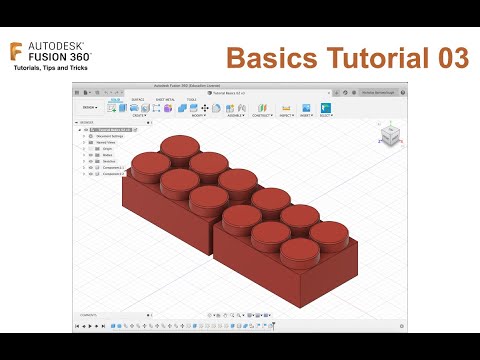Viewport: 480px width, 360px height.
Task: Select the Press Pull icon in Modify
Action: [x=182, y=108]
